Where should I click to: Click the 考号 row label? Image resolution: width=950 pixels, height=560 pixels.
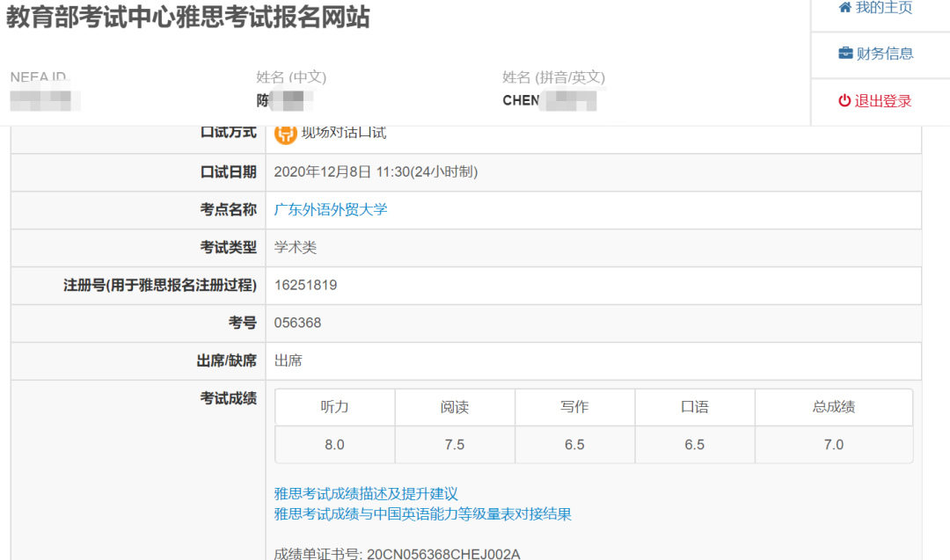point(243,323)
